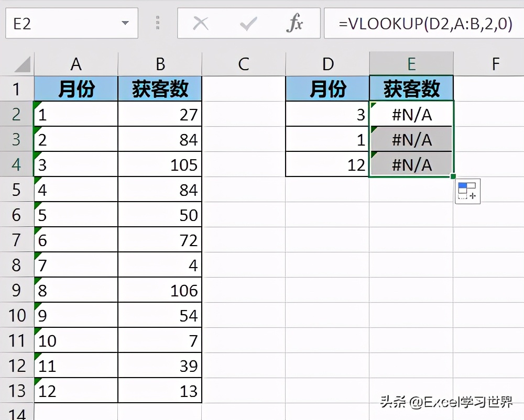Click the error triangle on cell A2
Screen dimensions: 524x420
point(36,103)
